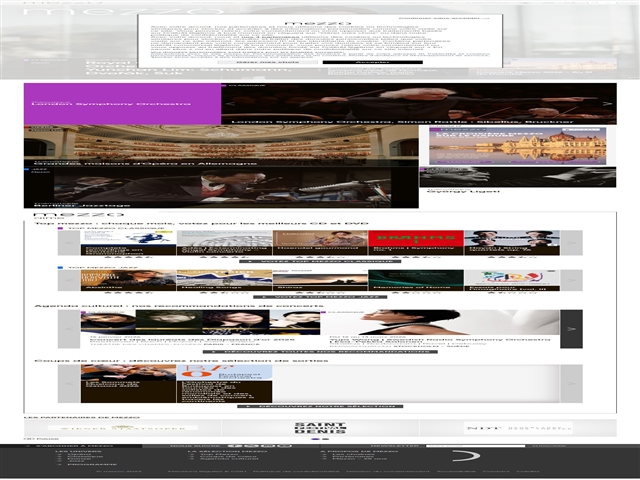Click Découvrez toutes nos recommandations button

[x=320, y=352]
